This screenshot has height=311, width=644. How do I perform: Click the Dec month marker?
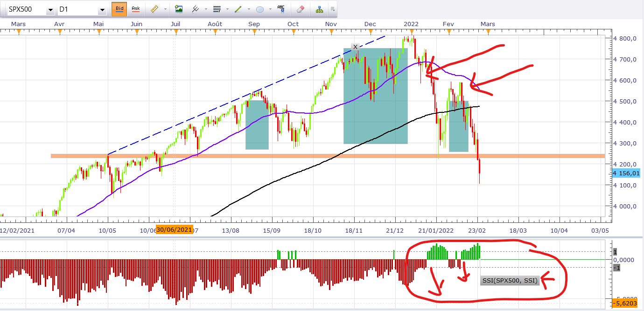tap(370, 24)
